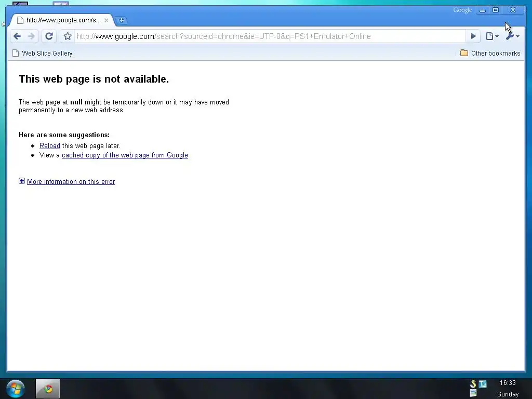Click More information on this error link
Viewport: 532px width, 399px height.
(71, 181)
